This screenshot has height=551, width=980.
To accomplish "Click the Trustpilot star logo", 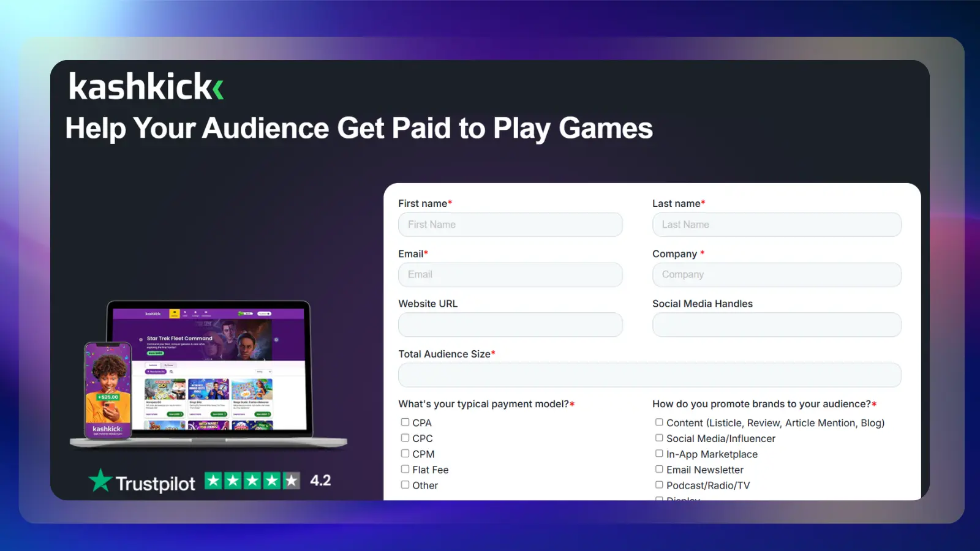I will (x=100, y=481).
